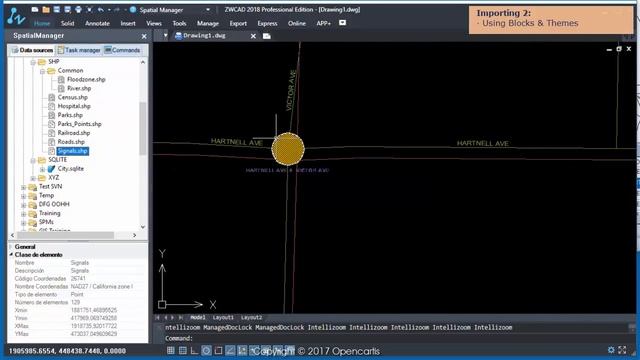
Task: Toggle ortho mode in status bar
Action: (x=194, y=350)
